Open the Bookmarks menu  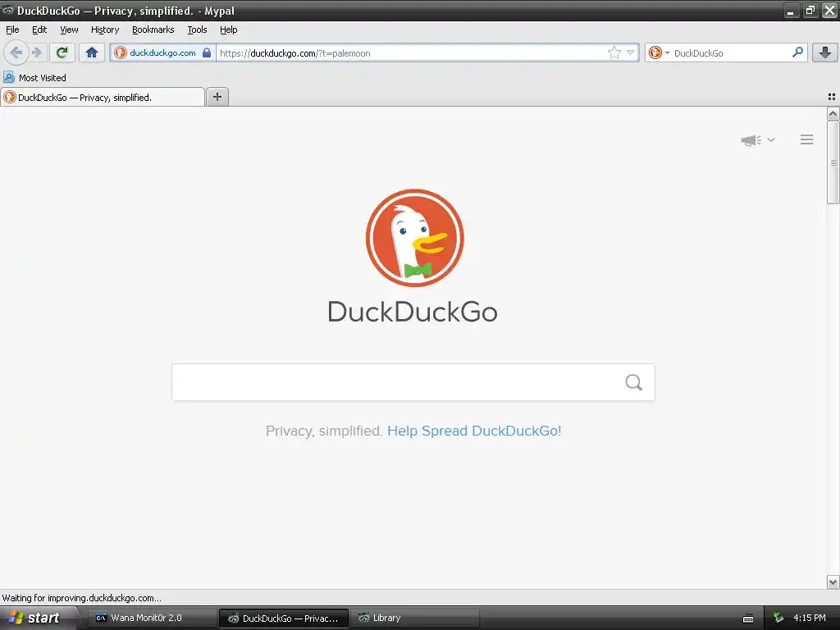[x=153, y=30]
